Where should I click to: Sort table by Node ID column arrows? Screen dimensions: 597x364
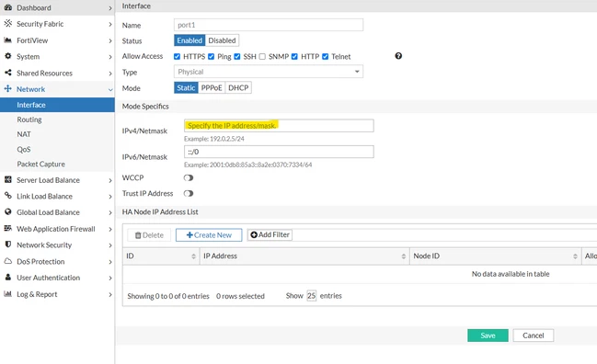575,256
